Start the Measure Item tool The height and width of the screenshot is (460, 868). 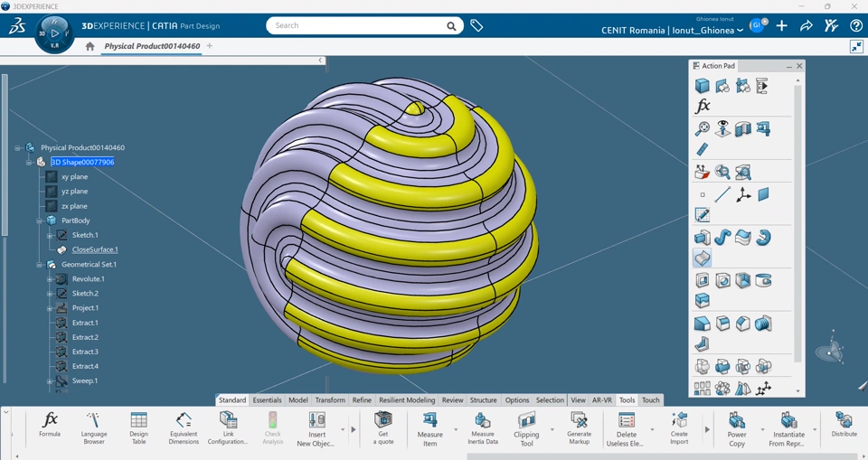[x=429, y=428]
